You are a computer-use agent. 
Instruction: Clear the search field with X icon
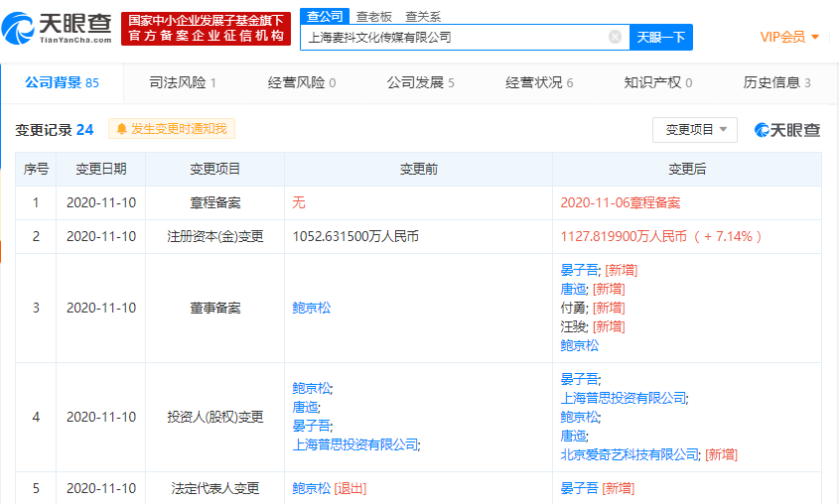click(x=615, y=37)
